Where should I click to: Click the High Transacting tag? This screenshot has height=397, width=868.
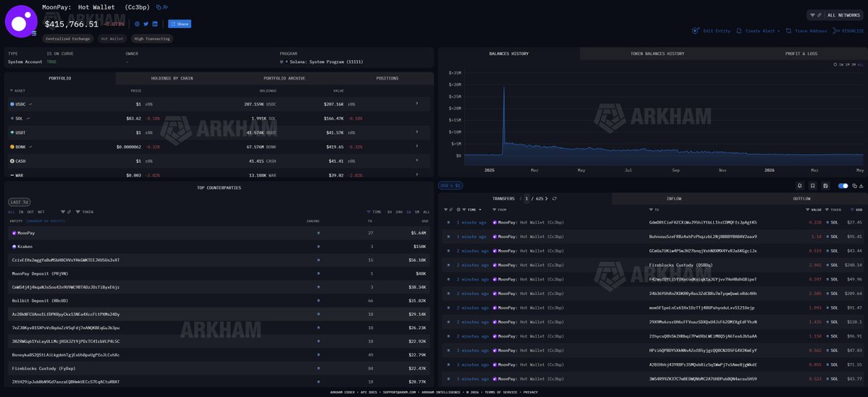coord(152,39)
